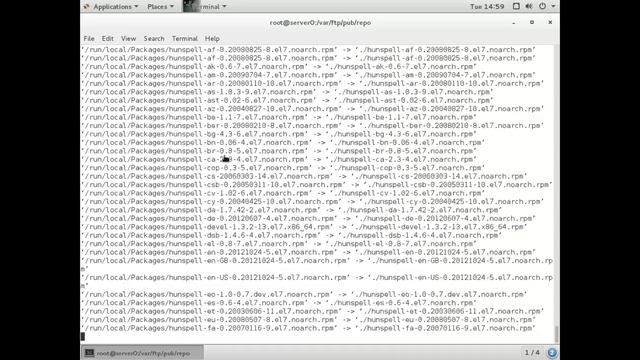The image size is (640, 360).
Task: Open the View menu
Action: 128,38
